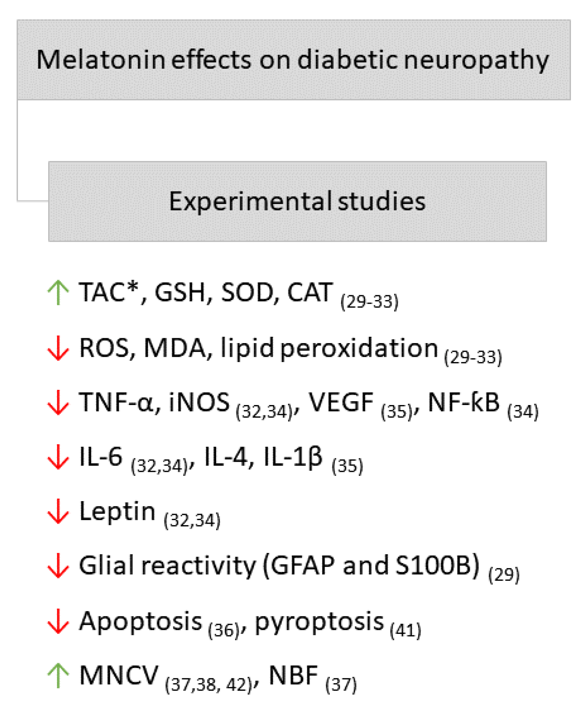
Task: Open citation (29-33) after CAT
Action: pyautogui.click(x=369, y=302)
